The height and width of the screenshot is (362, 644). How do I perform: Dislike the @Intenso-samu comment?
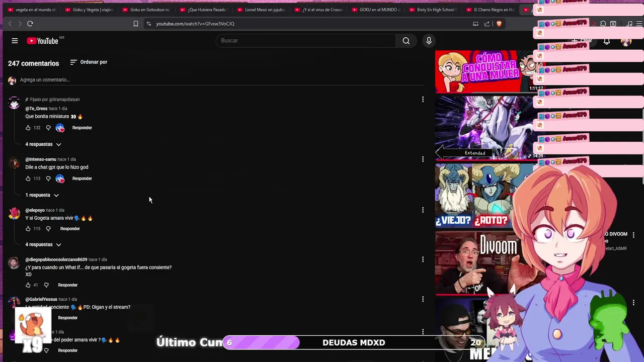click(x=48, y=178)
